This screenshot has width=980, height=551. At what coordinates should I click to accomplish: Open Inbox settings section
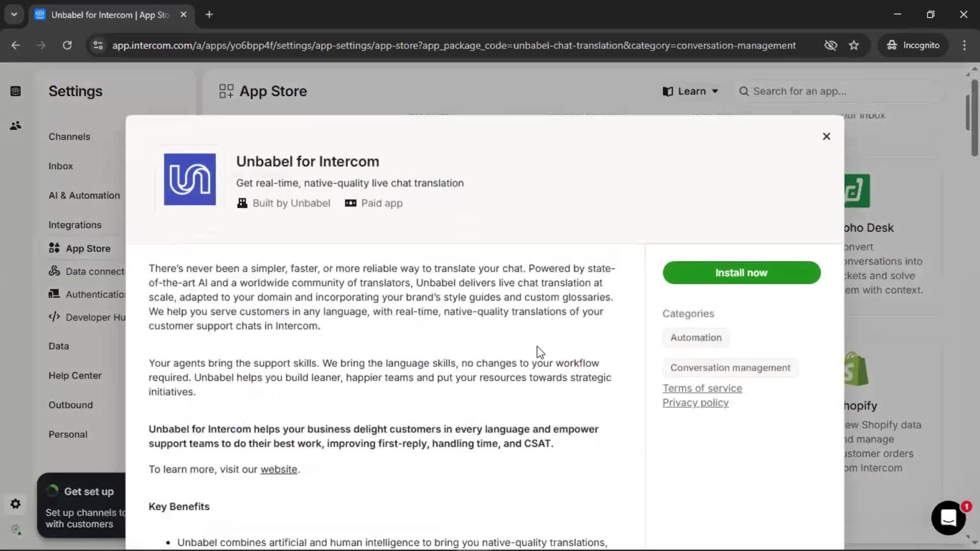(x=61, y=166)
